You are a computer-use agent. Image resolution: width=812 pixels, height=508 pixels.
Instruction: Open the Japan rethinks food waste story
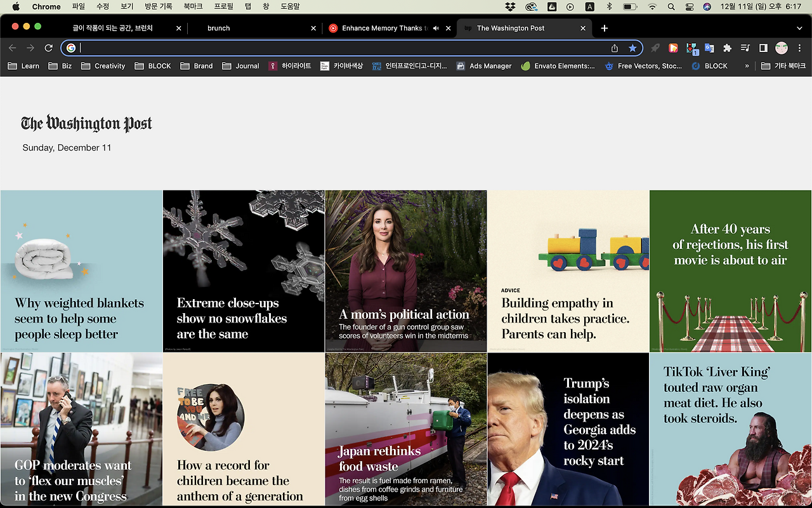[x=406, y=429]
